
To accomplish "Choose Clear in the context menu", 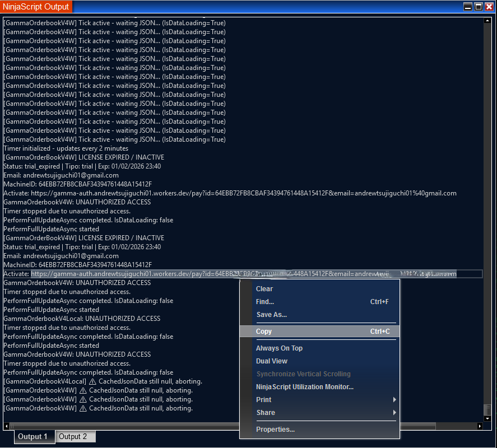I will (264, 289).
